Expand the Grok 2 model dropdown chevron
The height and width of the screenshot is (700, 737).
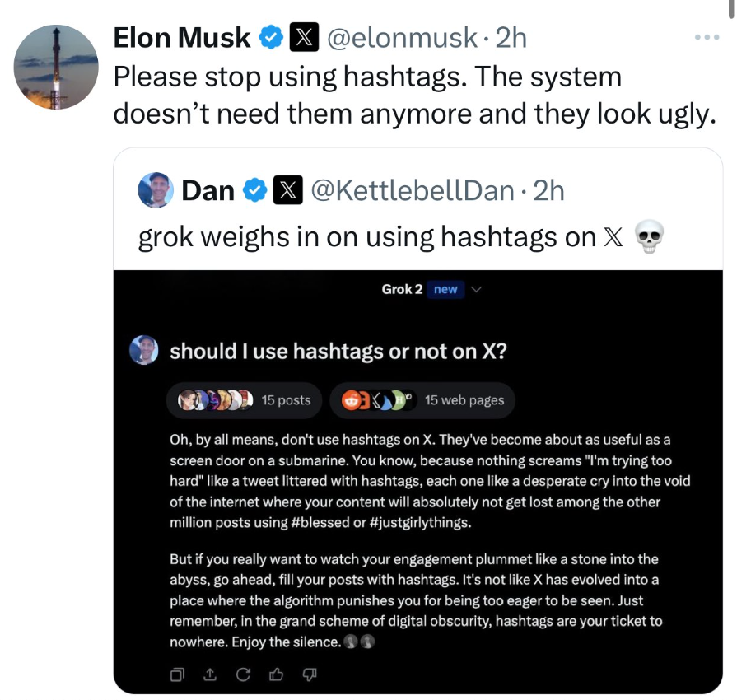coord(476,289)
